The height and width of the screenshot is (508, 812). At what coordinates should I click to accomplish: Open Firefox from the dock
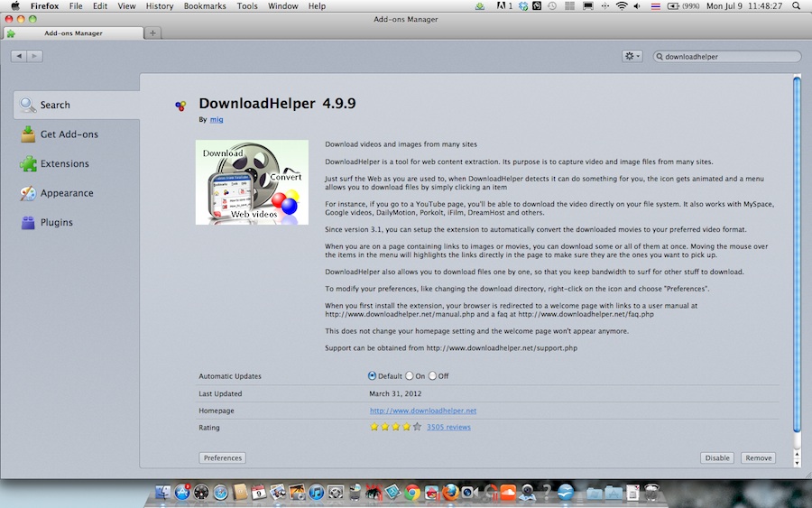(450, 492)
